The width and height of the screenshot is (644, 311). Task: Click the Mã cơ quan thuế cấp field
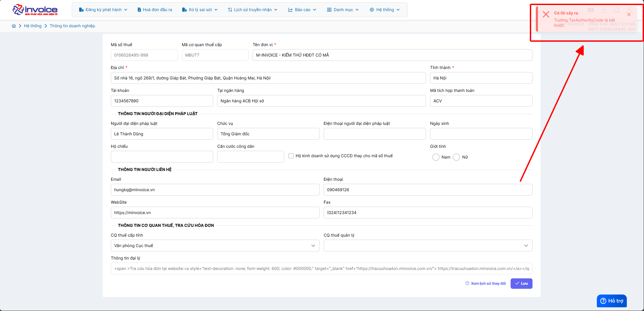coord(215,55)
